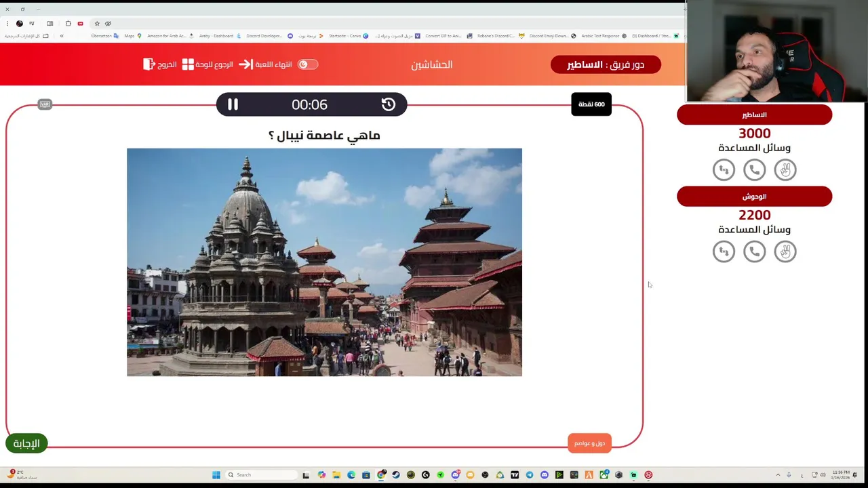This screenshot has height=488, width=868.
Task: Switch to Chrome in the taskbar
Action: point(380,475)
